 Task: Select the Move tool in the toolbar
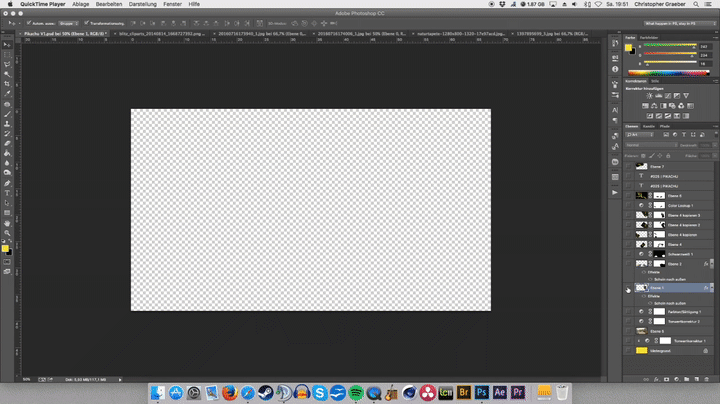[7, 46]
